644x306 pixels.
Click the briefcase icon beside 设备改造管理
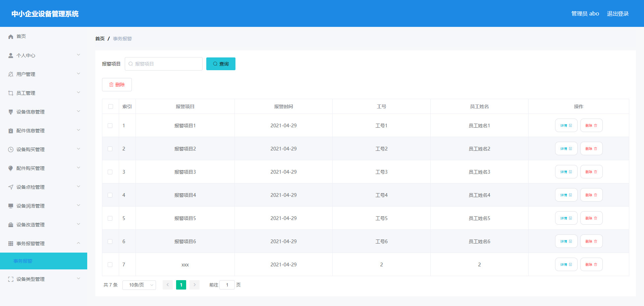tap(11, 225)
